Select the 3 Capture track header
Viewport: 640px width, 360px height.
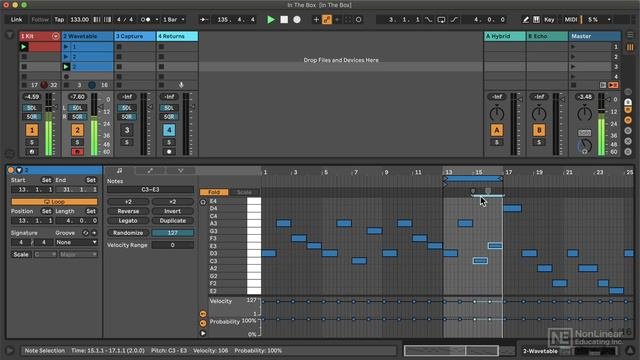click(x=135, y=36)
